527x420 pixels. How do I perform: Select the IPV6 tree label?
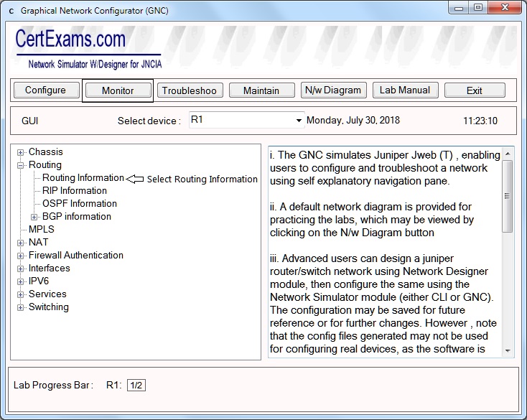(39, 281)
